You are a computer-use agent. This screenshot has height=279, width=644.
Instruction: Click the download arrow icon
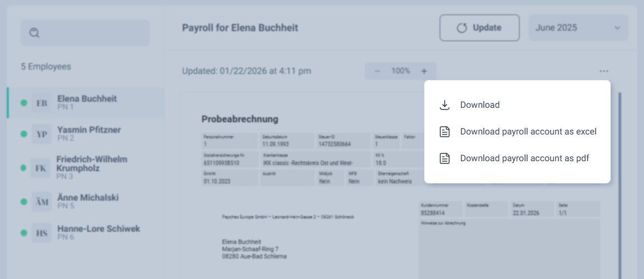coord(444,105)
